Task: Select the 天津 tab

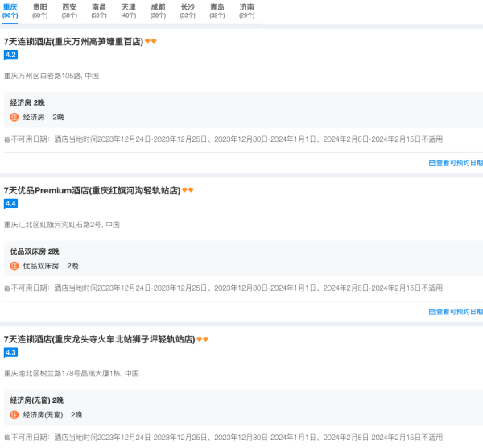Action: point(129,11)
